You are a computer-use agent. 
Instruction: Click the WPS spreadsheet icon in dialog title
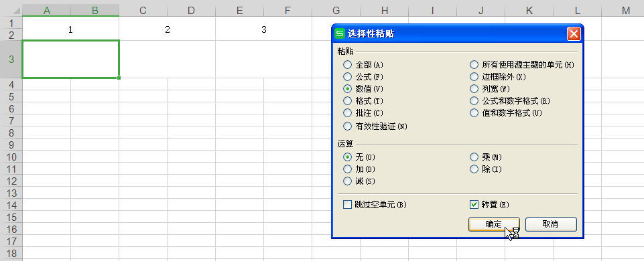(340, 33)
